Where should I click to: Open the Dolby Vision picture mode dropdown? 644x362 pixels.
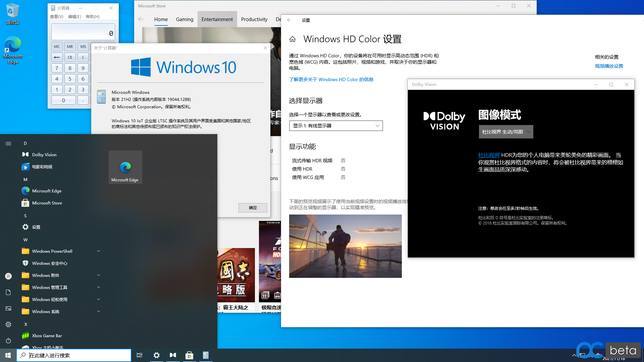[x=505, y=132]
